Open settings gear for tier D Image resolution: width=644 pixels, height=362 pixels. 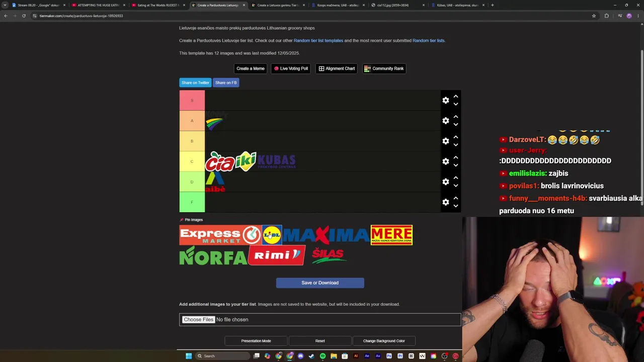point(446,182)
